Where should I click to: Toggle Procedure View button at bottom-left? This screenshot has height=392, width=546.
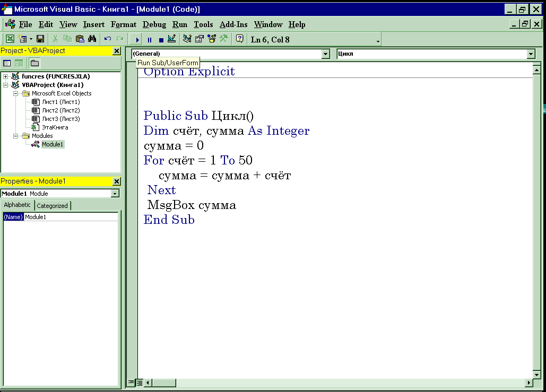131,382
